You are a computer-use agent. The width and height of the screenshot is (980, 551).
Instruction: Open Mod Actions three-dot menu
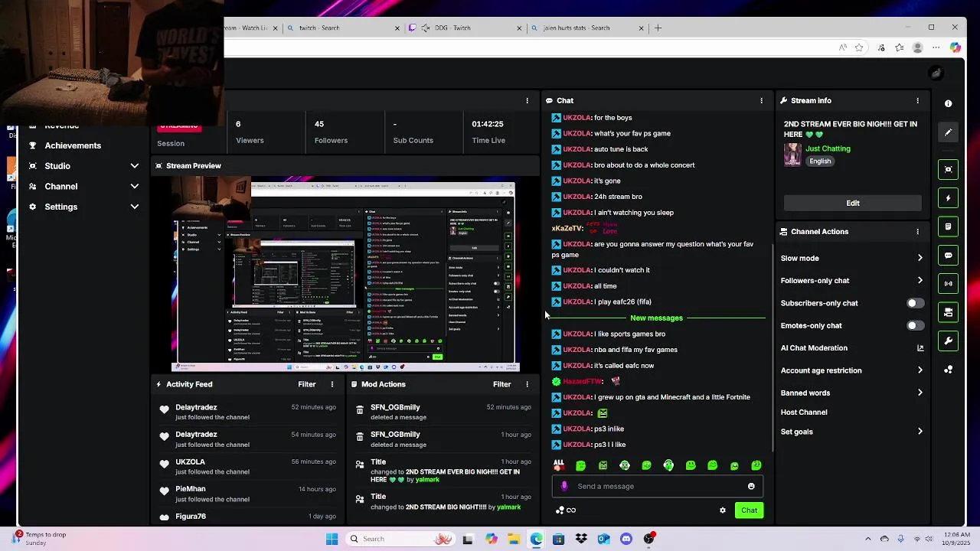[x=527, y=384]
